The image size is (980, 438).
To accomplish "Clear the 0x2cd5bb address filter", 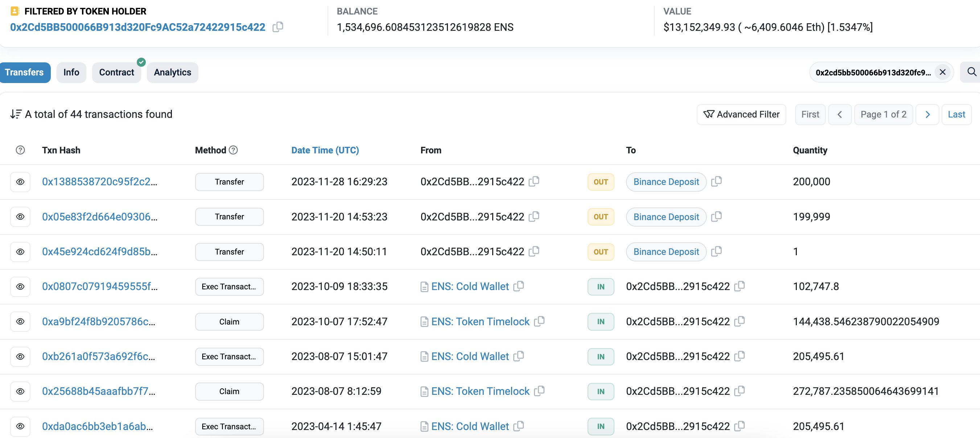I will [x=943, y=72].
